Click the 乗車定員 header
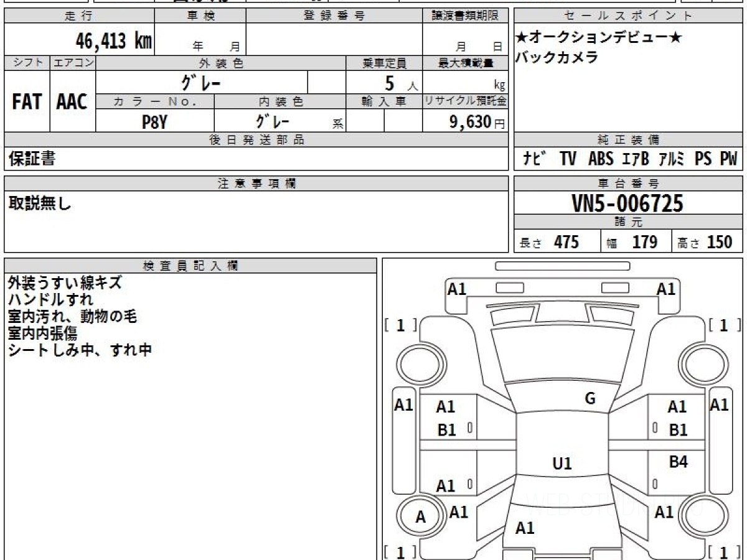The height and width of the screenshot is (560, 747). coord(384,63)
